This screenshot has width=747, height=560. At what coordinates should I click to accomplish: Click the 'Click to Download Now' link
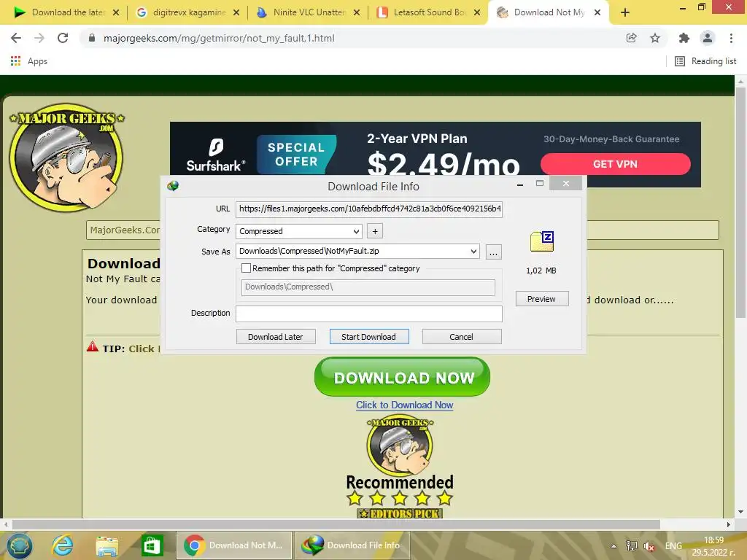click(404, 405)
